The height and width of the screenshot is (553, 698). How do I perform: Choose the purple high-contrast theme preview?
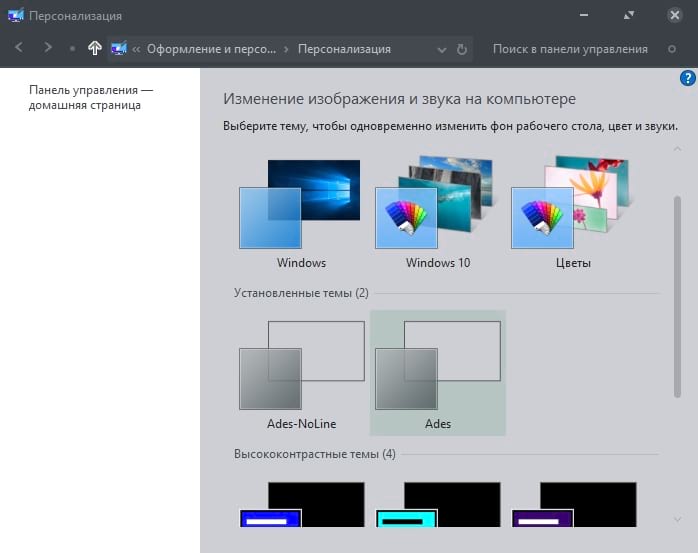[x=574, y=504]
